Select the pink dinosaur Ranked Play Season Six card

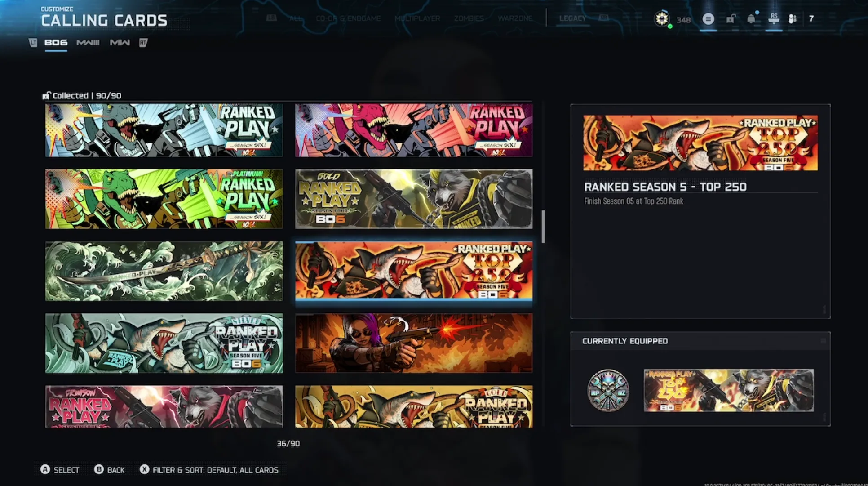tap(414, 130)
